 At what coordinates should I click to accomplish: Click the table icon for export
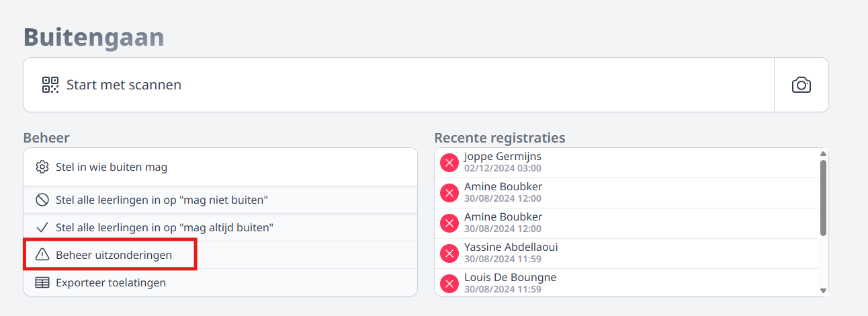coord(42,282)
